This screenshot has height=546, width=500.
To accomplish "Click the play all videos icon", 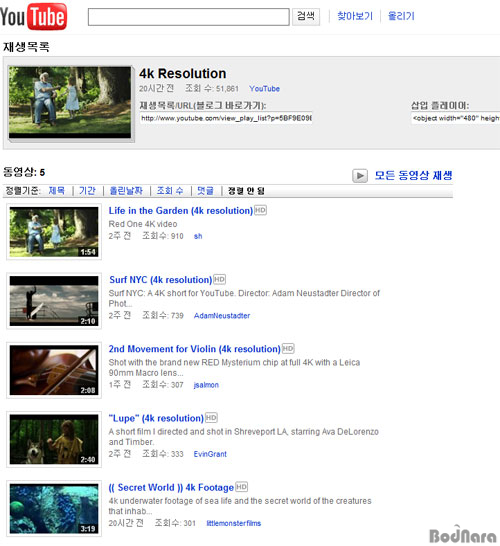I will [360, 176].
